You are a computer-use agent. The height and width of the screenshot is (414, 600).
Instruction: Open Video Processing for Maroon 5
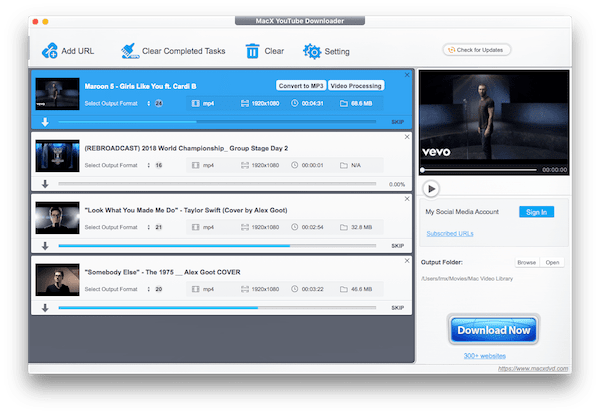[355, 85]
